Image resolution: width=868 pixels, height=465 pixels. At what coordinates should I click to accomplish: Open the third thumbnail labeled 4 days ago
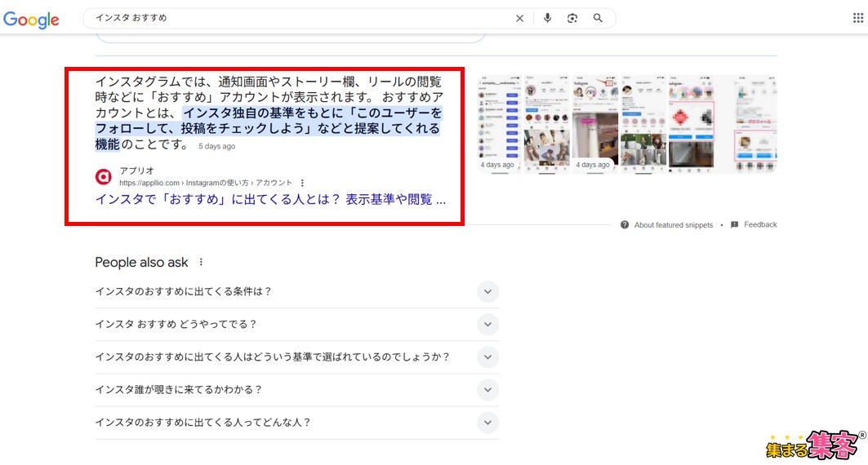click(x=595, y=124)
